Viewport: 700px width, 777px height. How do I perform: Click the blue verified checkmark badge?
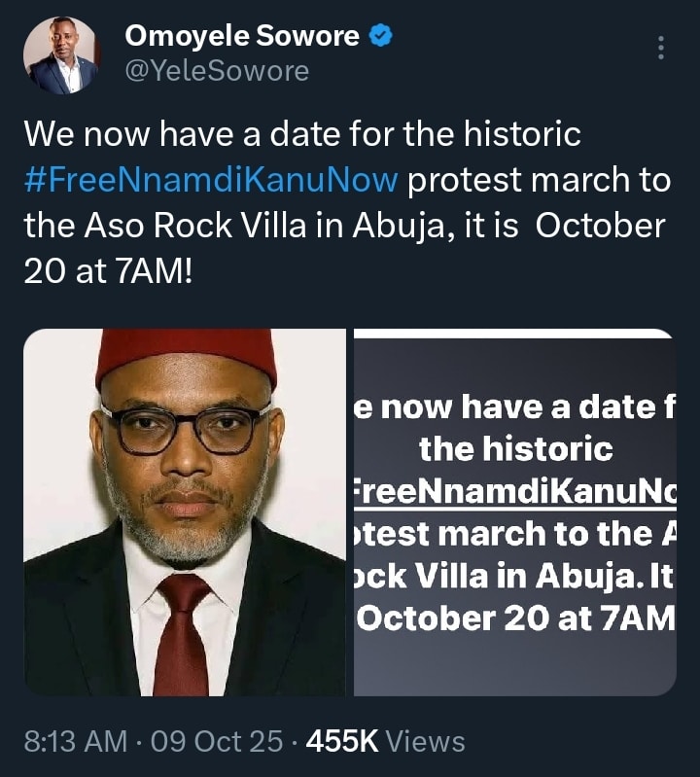(x=383, y=37)
